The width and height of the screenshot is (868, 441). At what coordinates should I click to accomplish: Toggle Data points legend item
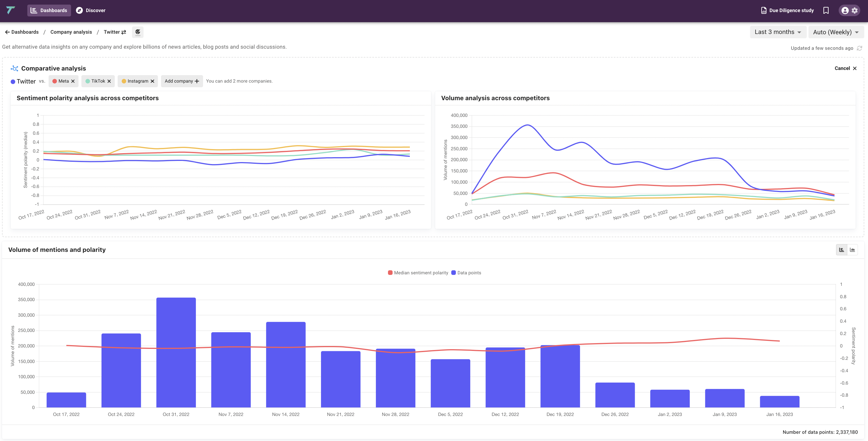(x=466, y=273)
